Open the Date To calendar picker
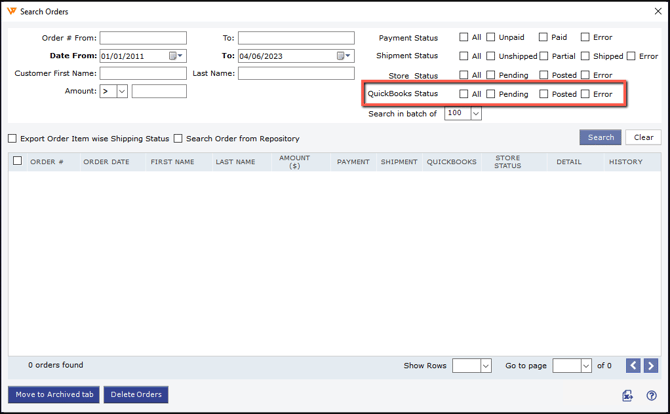Screen dimensions: 670x414 coord(344,56)
